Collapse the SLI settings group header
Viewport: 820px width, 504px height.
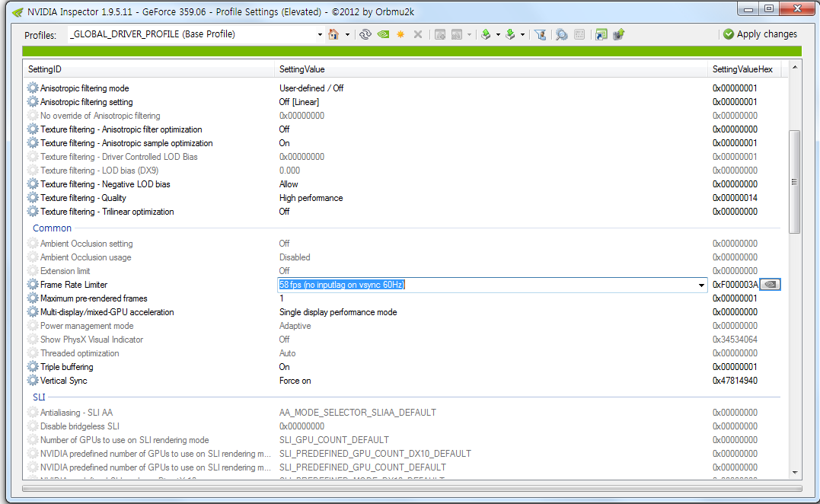tap(40, 397)
